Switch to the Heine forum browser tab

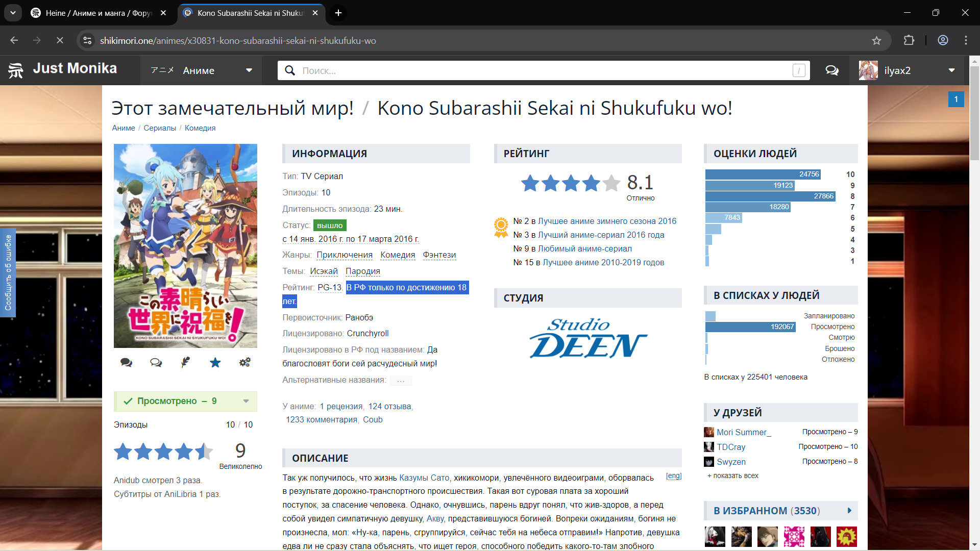pos(98,13)
